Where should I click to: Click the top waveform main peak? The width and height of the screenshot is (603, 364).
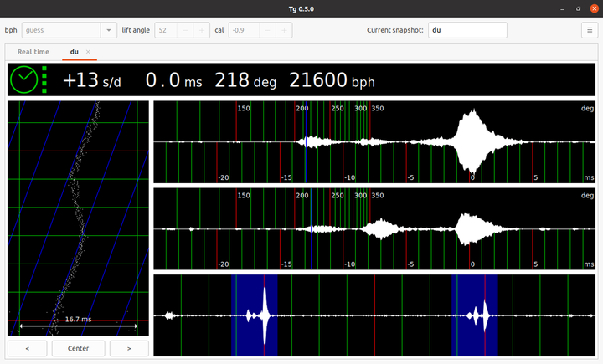click(x=472, y=141)
